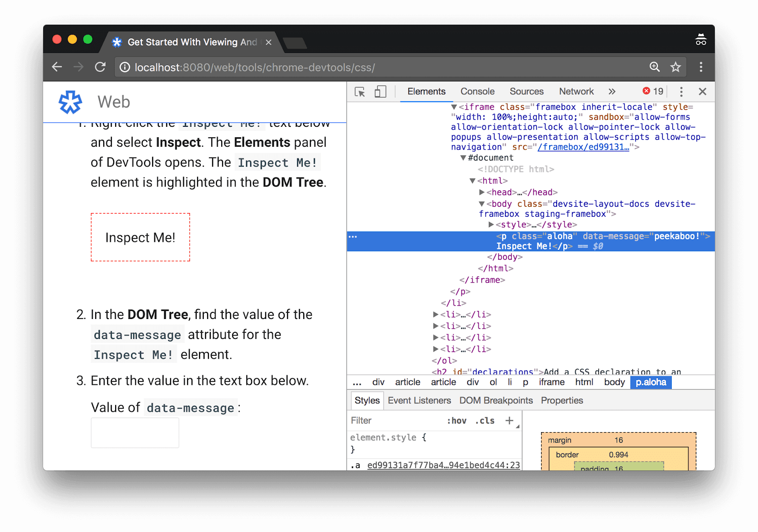The image size is (758, 532).
Task: Click the DevTools error count badge
Action: pyautogui.click(x=653, y=91)
